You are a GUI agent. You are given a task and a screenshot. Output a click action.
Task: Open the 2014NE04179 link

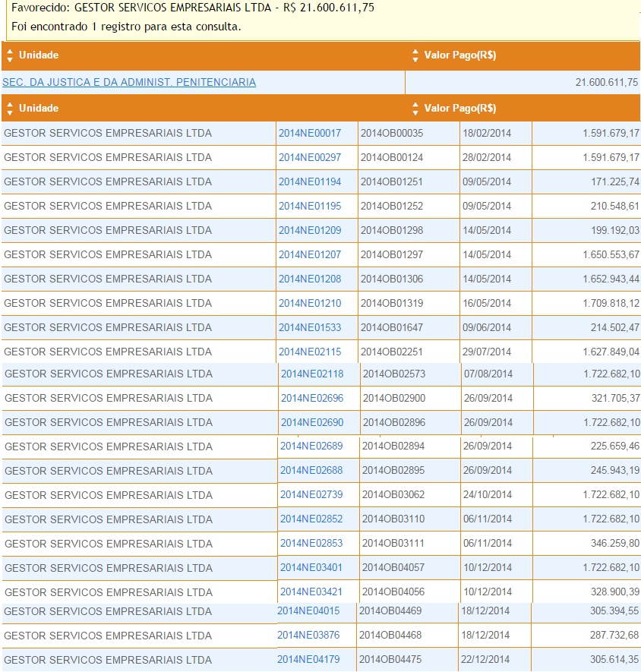pyautogui.click(x=308, y=660)
